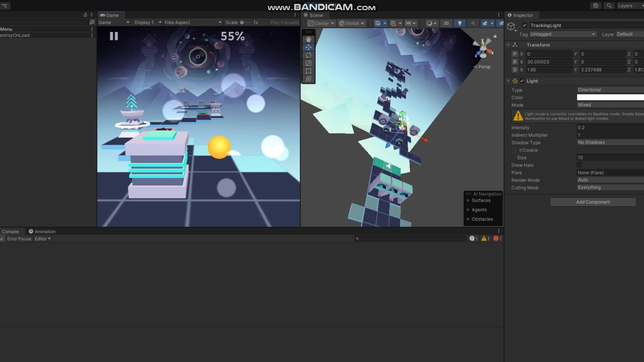Toggle TrackingLight active checkbox
This screenshot has width=644, height=362.
(525, 25)
